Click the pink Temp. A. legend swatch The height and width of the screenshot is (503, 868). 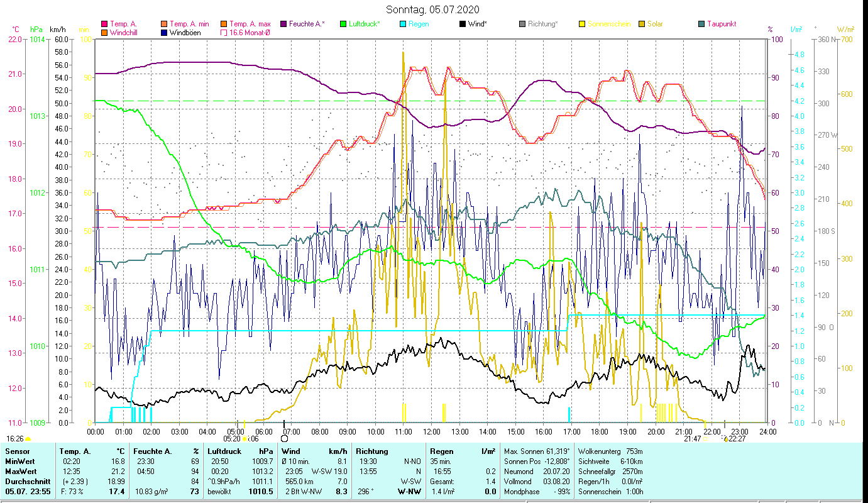click(x=104, y=25)
